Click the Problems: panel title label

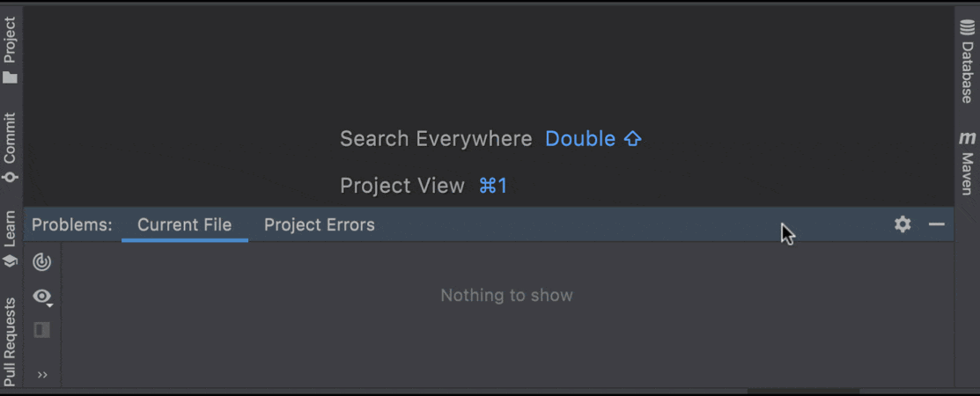coord(72,225)
